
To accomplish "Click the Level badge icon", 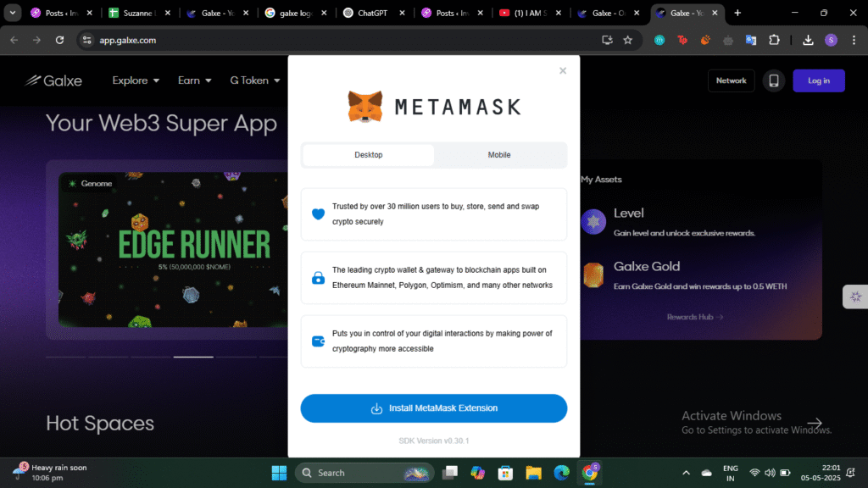I will pos(593,222).
